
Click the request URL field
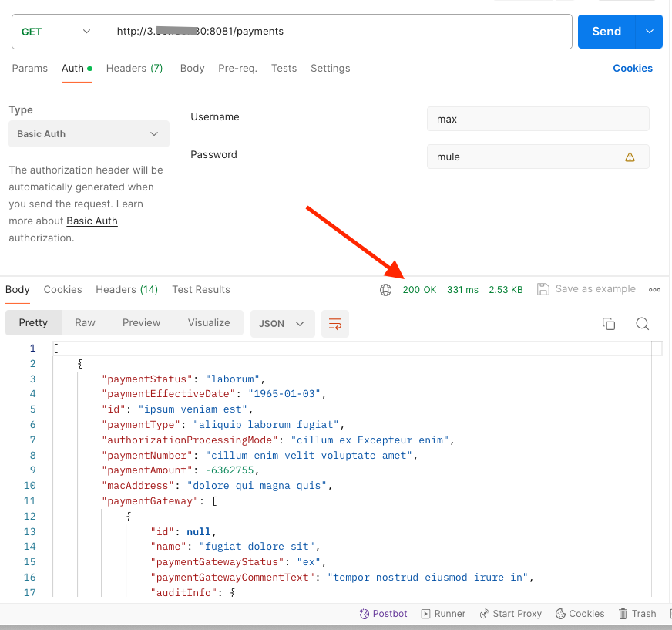click(x=338, y=32)
